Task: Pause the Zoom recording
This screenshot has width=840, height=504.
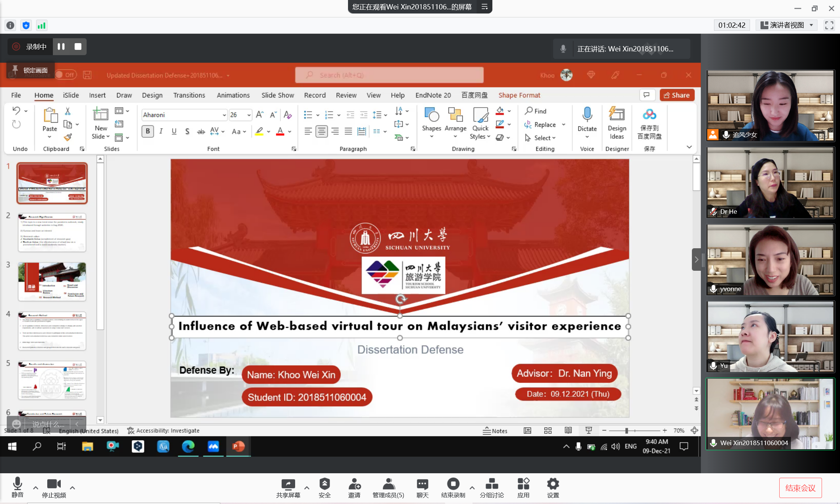Action: point(61,46)
